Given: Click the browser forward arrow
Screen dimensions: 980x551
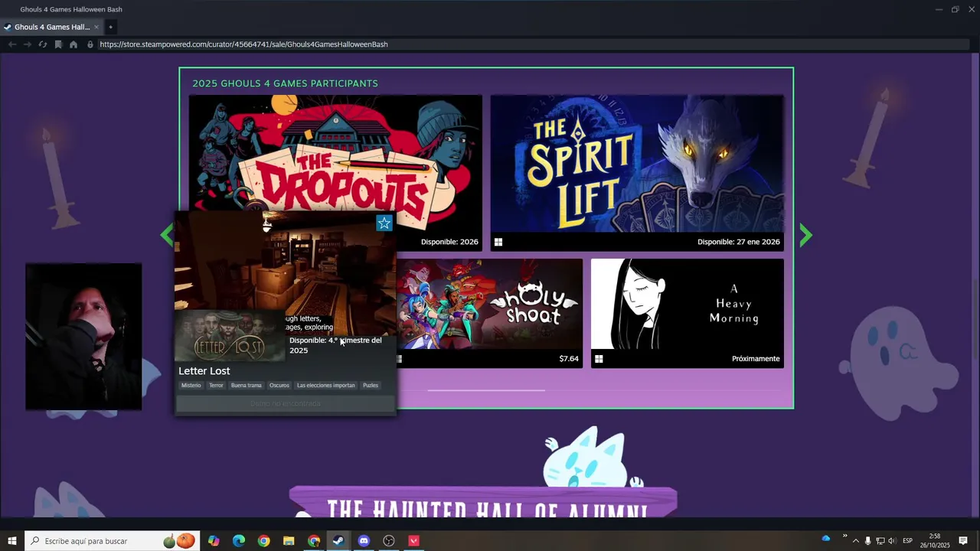Looking at the screenshot, I should (x=28, y=44).
